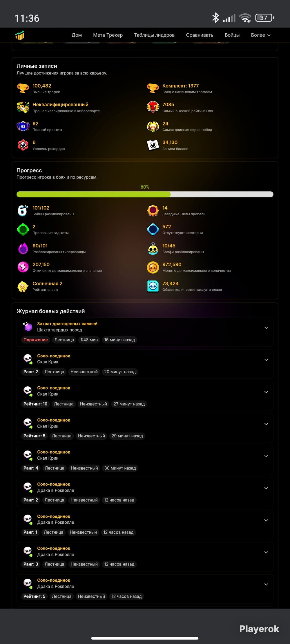Open the Более dropdown menu
The height and width of the screenshot is (644, 290).
click(260, 35)
